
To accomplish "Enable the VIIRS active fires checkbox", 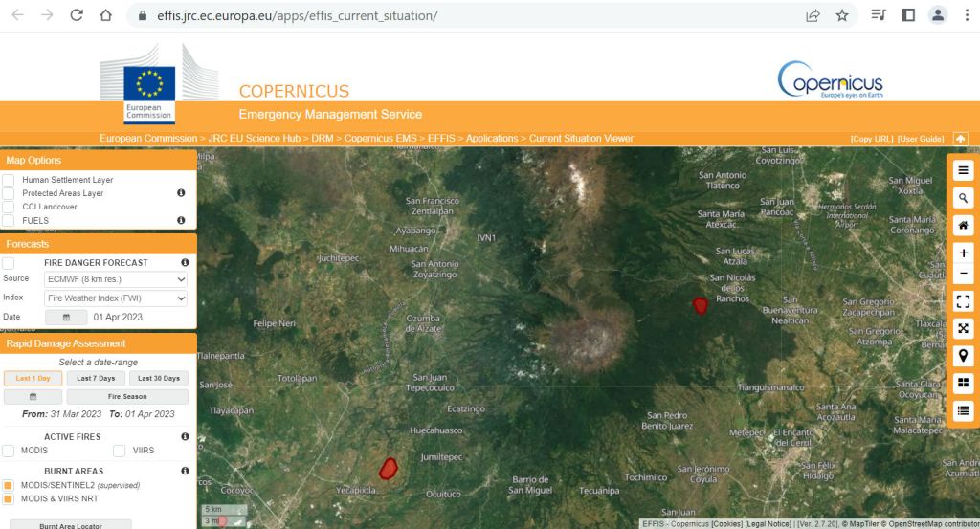I will coord(120,450).
